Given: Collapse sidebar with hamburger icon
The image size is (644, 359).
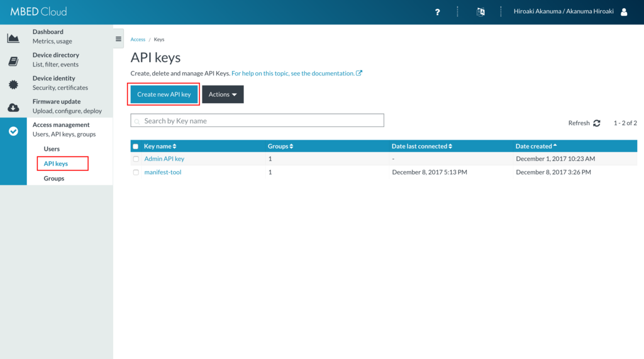Looking at the screenshot, I should coord(118,39).
